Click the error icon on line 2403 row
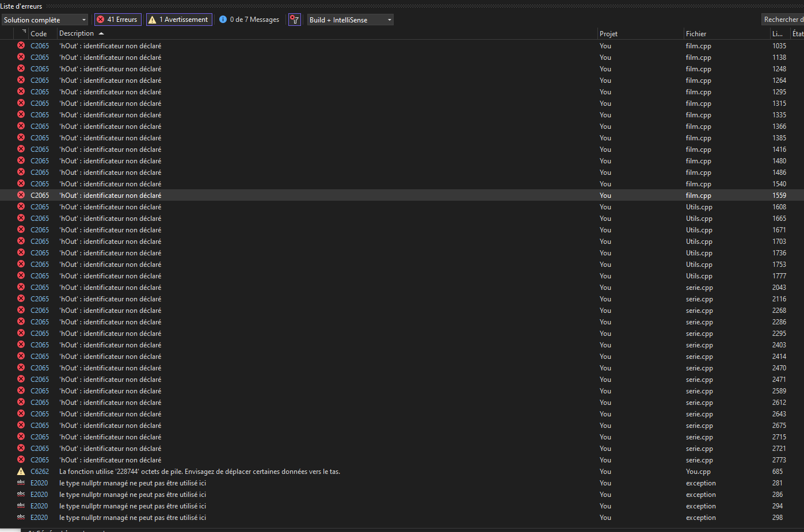 (x=21, y=345)
